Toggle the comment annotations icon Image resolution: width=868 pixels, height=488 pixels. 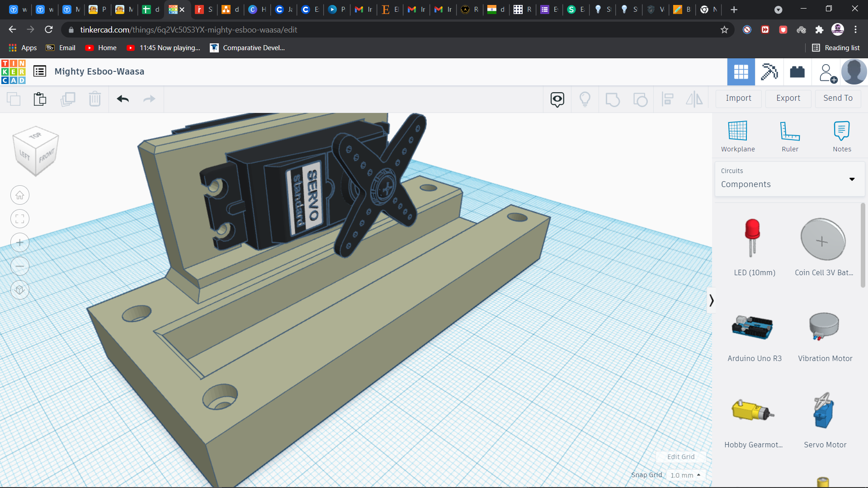pyautogui.click(x=557, y=99)
